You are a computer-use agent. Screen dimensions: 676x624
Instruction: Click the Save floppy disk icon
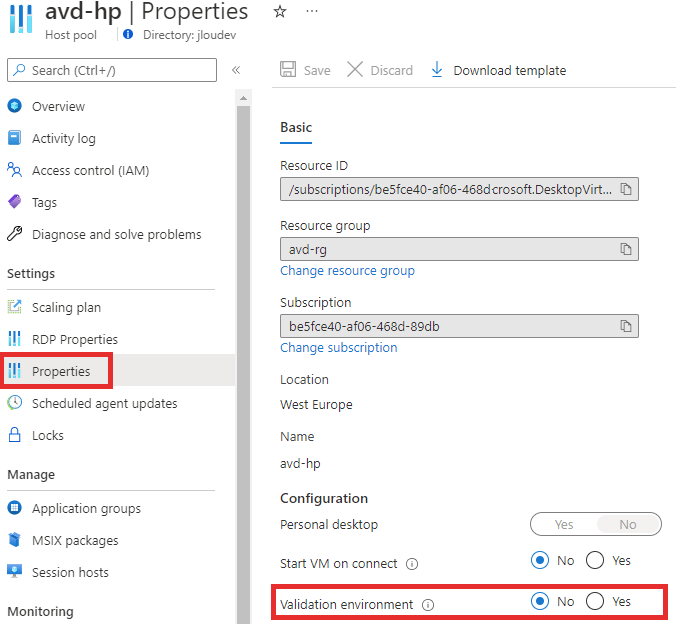tap(288, 69)
